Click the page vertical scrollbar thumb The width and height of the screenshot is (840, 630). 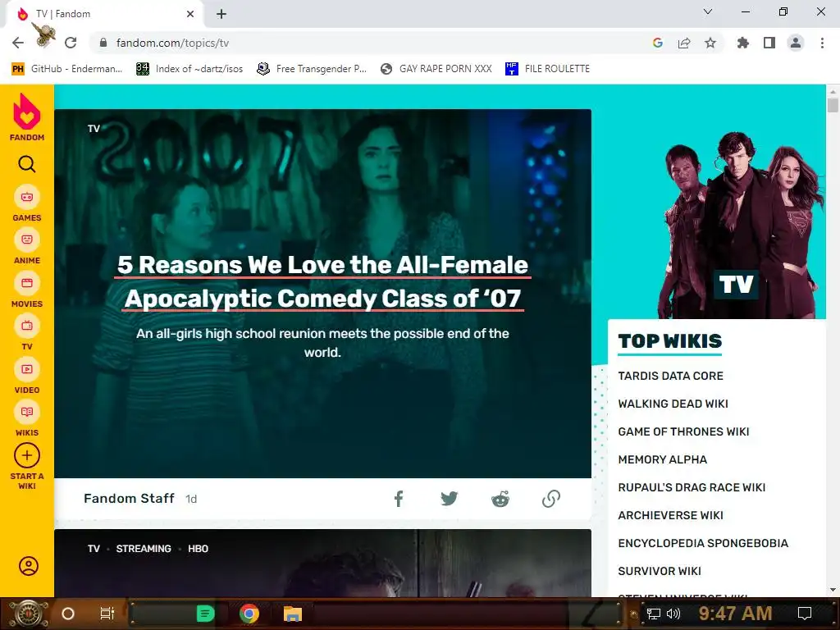[x=833, y=104]
